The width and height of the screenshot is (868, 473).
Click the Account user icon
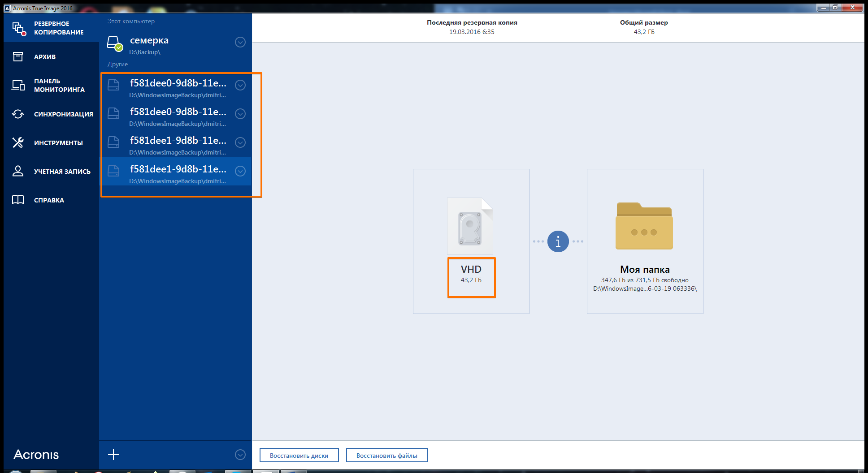18,171
